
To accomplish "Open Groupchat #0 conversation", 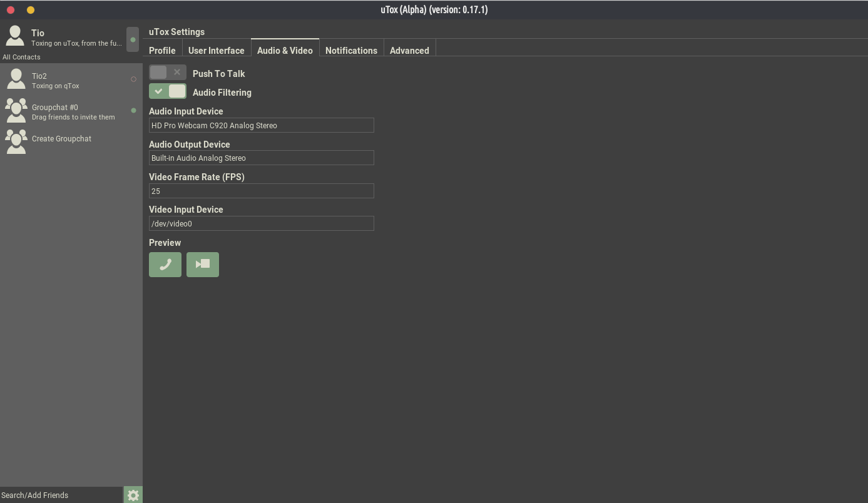I will 71,111.
